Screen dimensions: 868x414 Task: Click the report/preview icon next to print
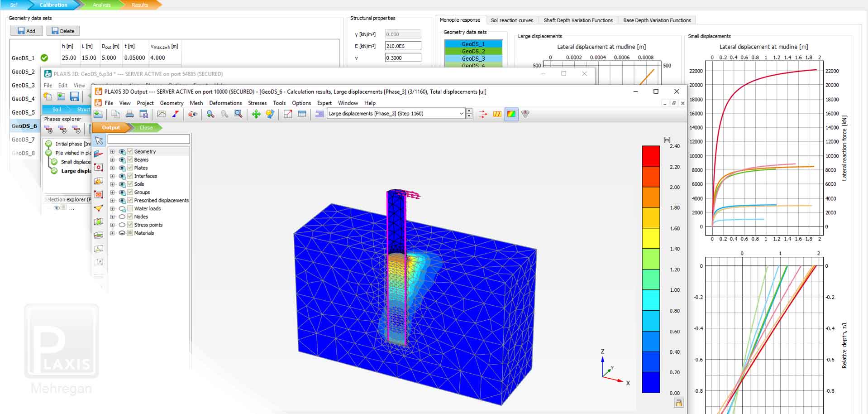143,114
